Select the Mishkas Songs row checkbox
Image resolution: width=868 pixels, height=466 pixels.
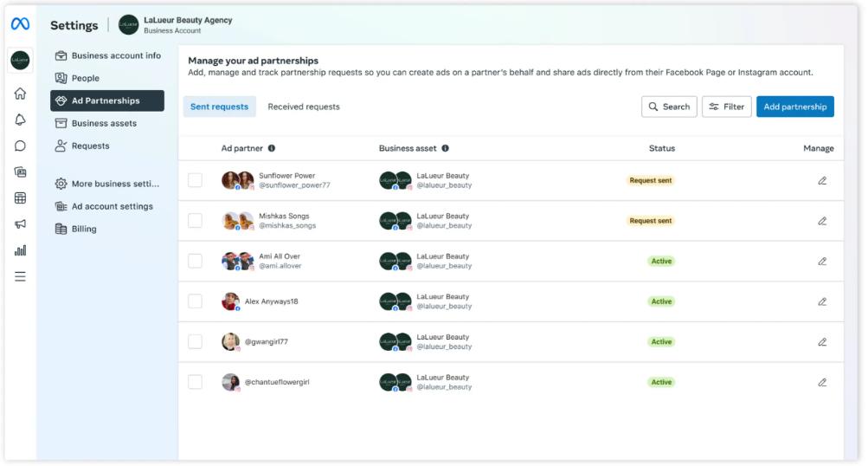click(x=195, y=221)
